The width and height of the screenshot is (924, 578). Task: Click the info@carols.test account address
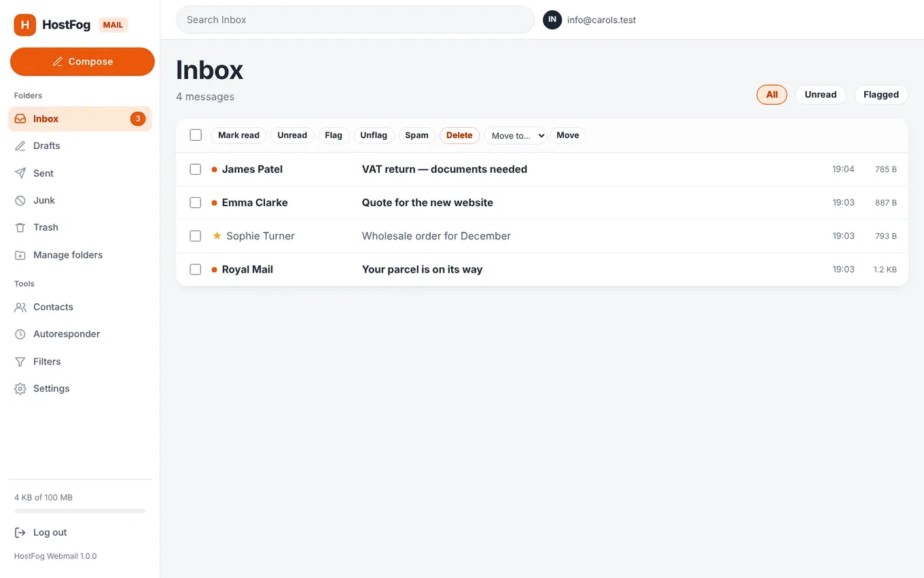pyautogui.click(x=601, y=20)
